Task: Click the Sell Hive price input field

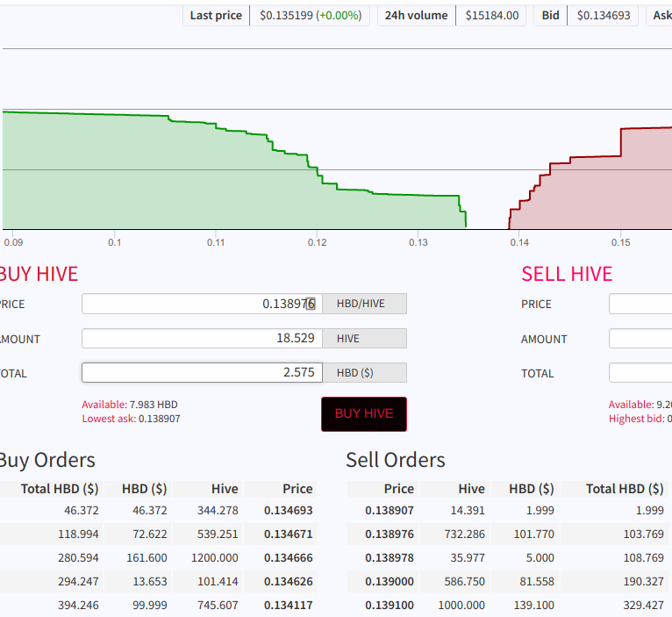Action: pos(640,304)
